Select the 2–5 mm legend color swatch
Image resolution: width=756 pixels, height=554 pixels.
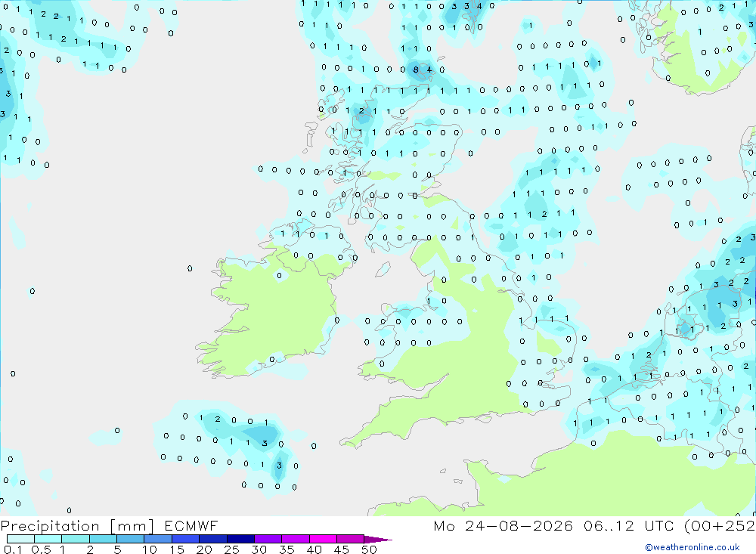tap(103, 539)
